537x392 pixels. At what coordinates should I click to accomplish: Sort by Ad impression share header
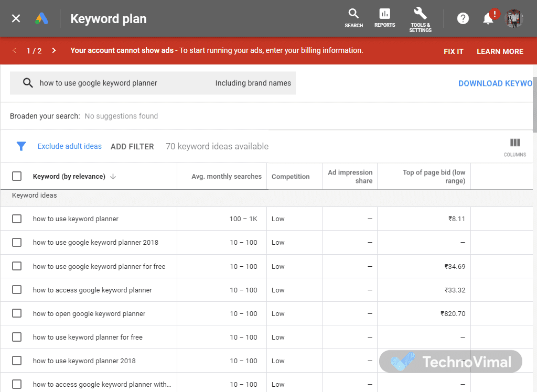coord(350,177)
